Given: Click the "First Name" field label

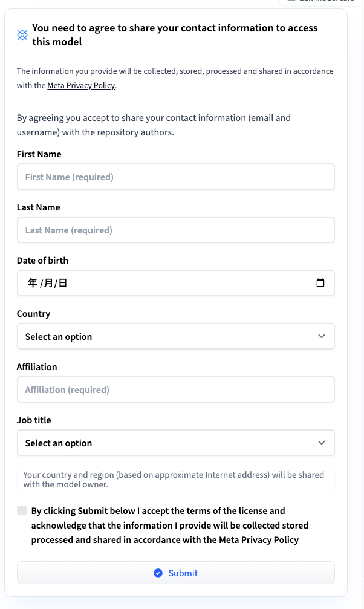Looking at the screenshot, I should [39, 154].
